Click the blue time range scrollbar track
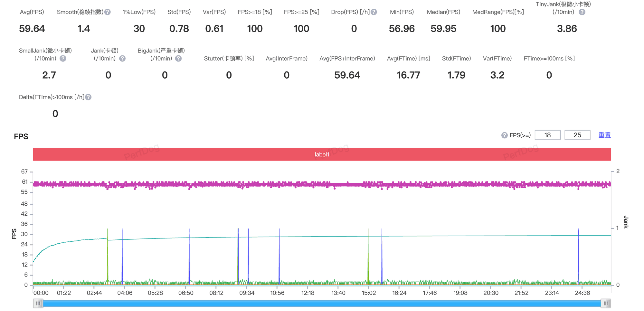This screenshot has width=644, height=311. pyautogui.click(x=322, y=303)
